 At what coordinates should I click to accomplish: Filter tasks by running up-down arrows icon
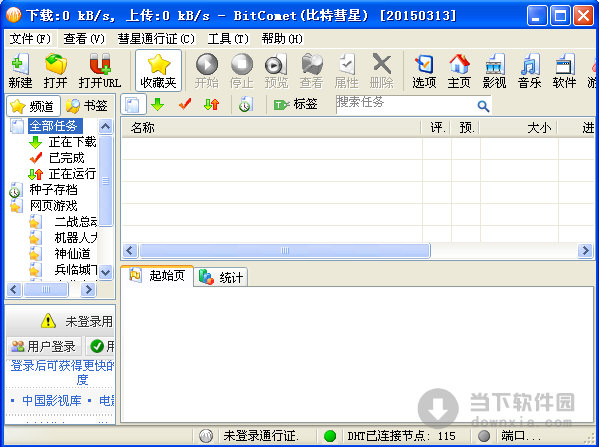coord(212,104)
